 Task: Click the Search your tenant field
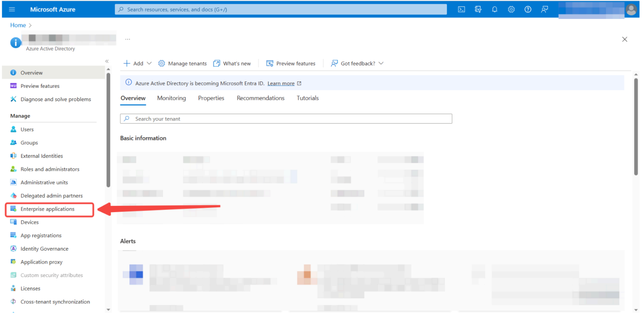[286, 119]
